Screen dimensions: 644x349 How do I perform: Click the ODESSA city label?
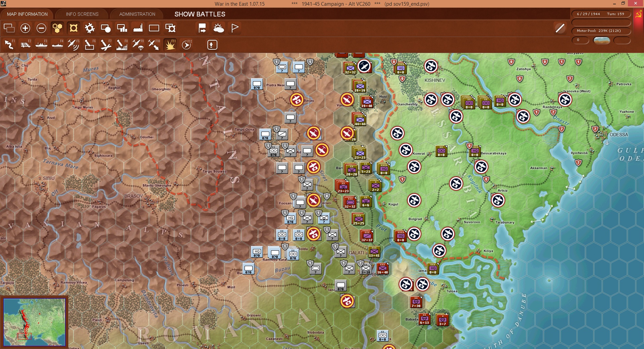[619, 135]
